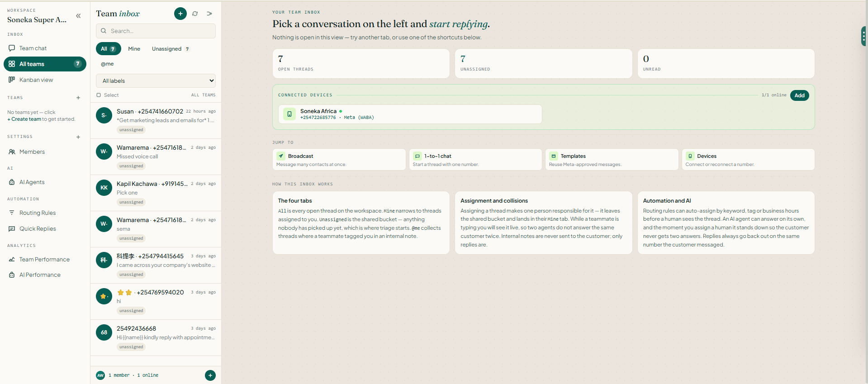
Task: Click the forward arrow icon beside refresh
Action: click(209, 14)
